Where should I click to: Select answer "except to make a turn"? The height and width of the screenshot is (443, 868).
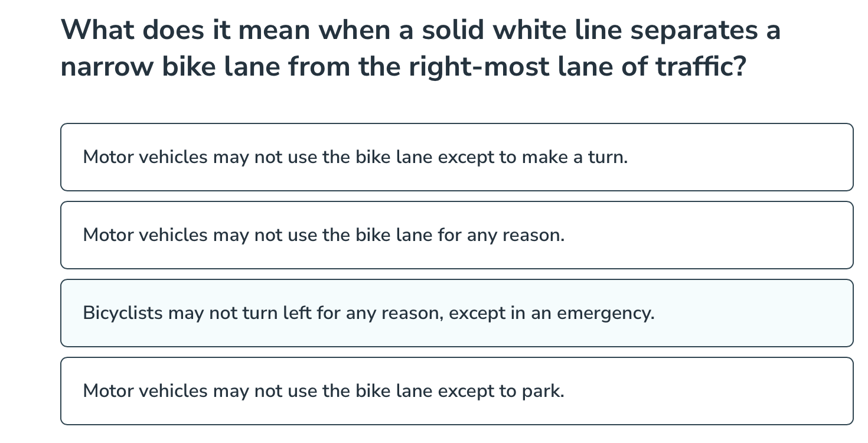[456, 157]
